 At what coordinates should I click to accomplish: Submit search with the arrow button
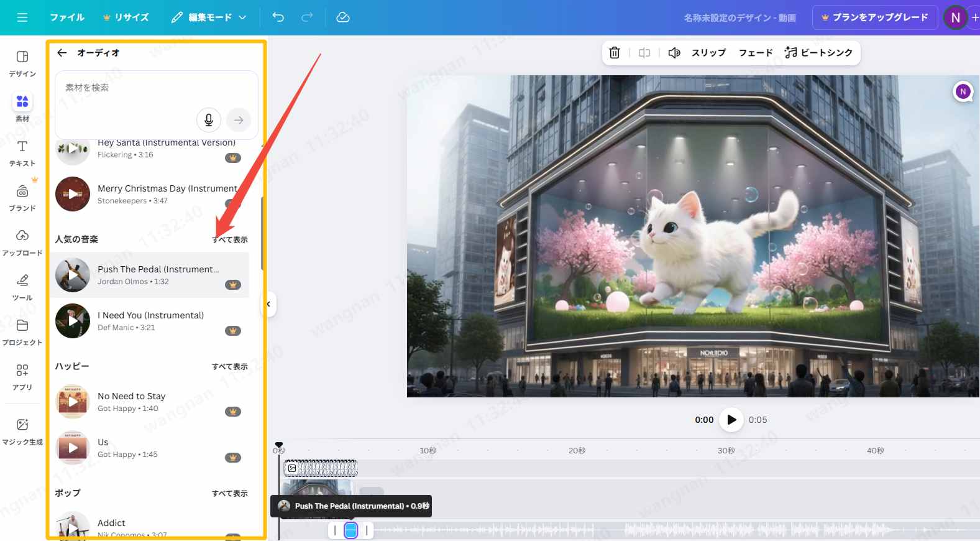pos(239,120)
